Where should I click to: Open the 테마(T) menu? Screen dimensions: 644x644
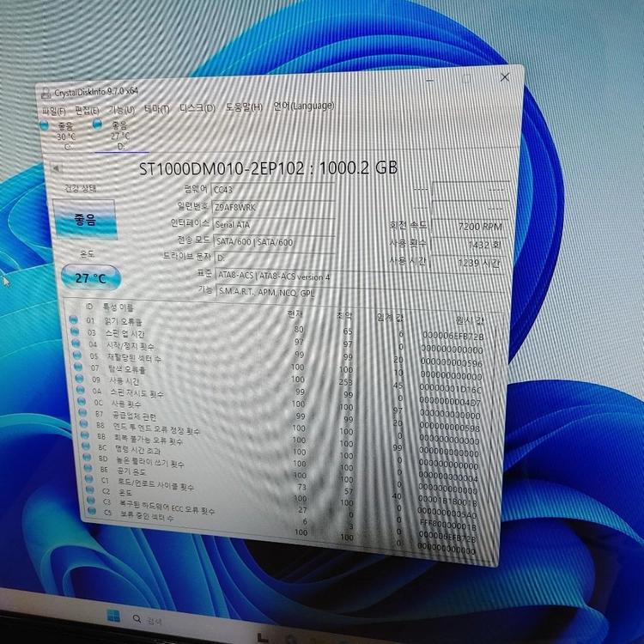coord(156,109)
